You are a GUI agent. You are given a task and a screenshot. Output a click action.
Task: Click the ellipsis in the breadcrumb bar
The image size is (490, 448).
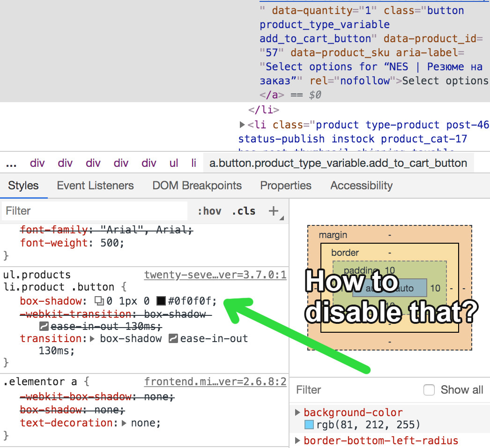(x=11, y=163)
